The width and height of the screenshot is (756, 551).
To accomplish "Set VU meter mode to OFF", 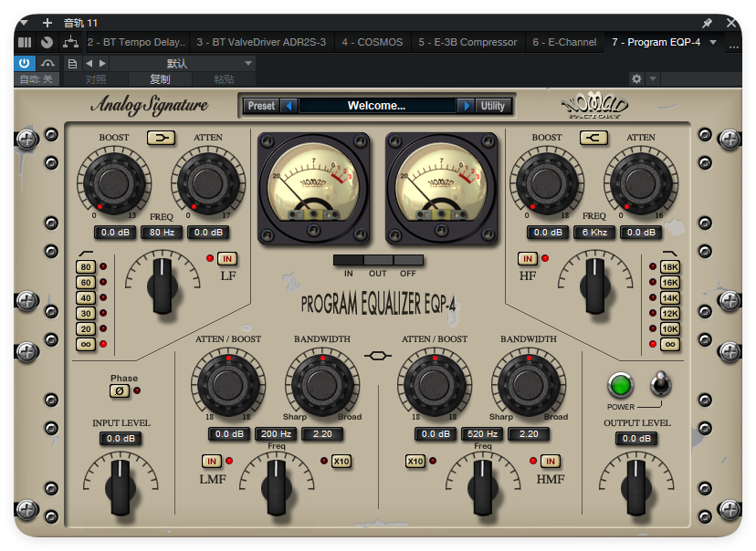I will 408,260.
